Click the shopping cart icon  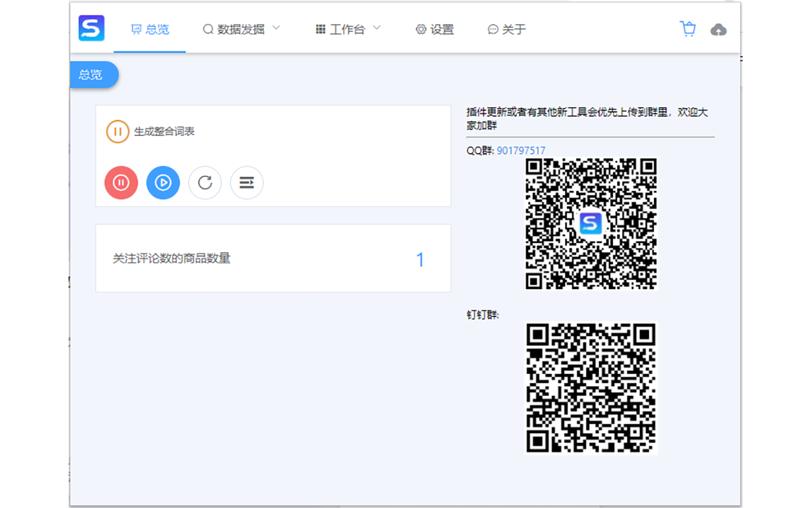(x=688, y=29)
